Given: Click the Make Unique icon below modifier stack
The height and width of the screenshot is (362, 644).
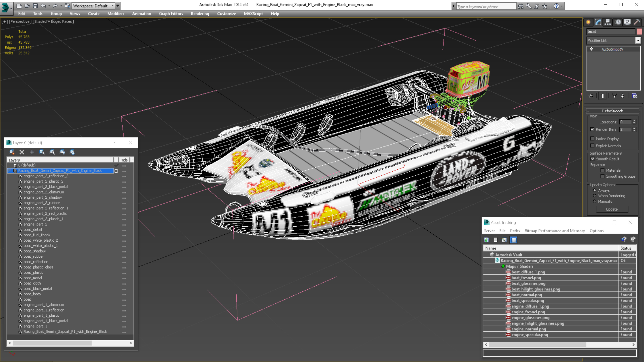Looking at the screenshot, I should tap(614, 96).
